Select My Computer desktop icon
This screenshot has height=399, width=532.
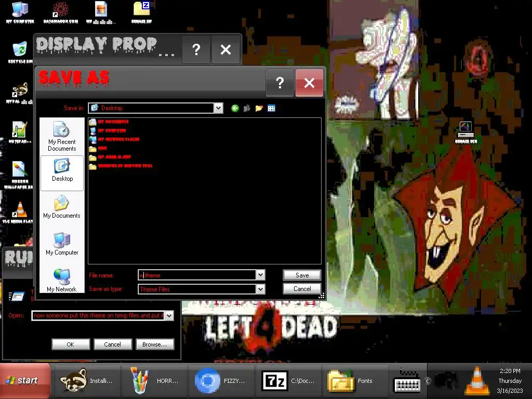coord(20,13)
